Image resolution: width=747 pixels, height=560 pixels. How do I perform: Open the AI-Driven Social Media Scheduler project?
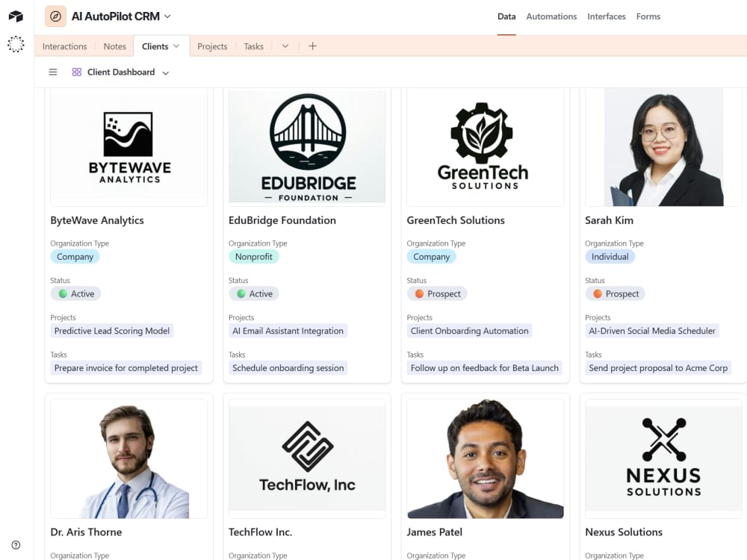(x=651, y=331)
